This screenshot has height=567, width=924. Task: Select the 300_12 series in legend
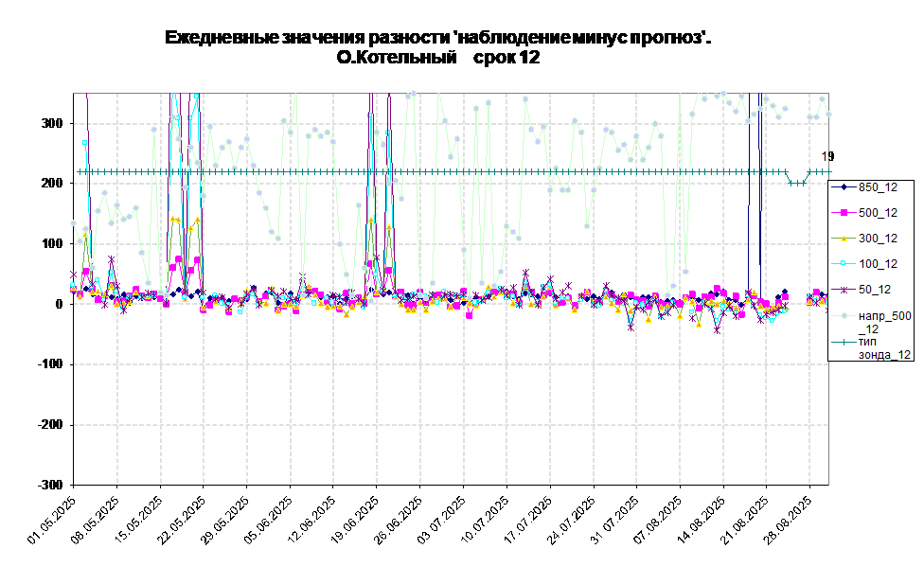point(878,238)
